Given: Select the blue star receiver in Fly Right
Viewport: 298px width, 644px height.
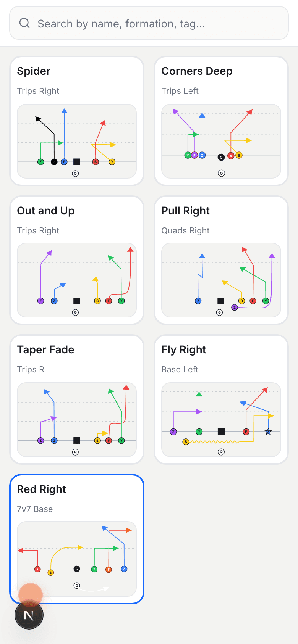Looking at the screenshot, I should coord(269,431).
